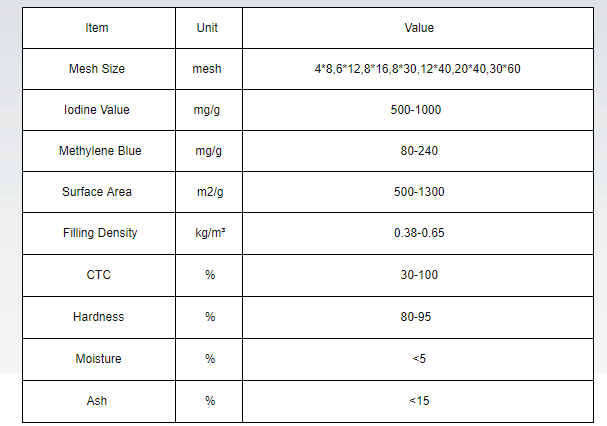Click the 80-240 value cell
This screenshot has width=607, height=426.
tap(417, 151)
